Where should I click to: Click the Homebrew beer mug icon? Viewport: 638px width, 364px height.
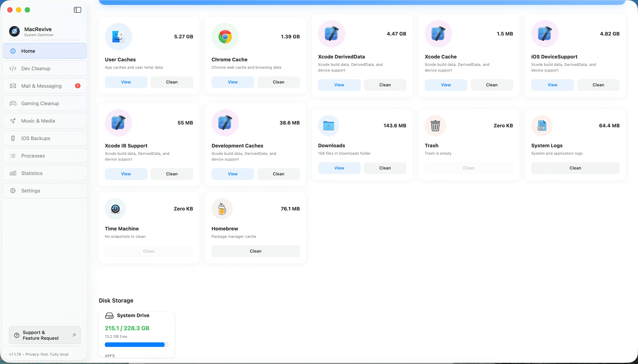coord(222,209)
